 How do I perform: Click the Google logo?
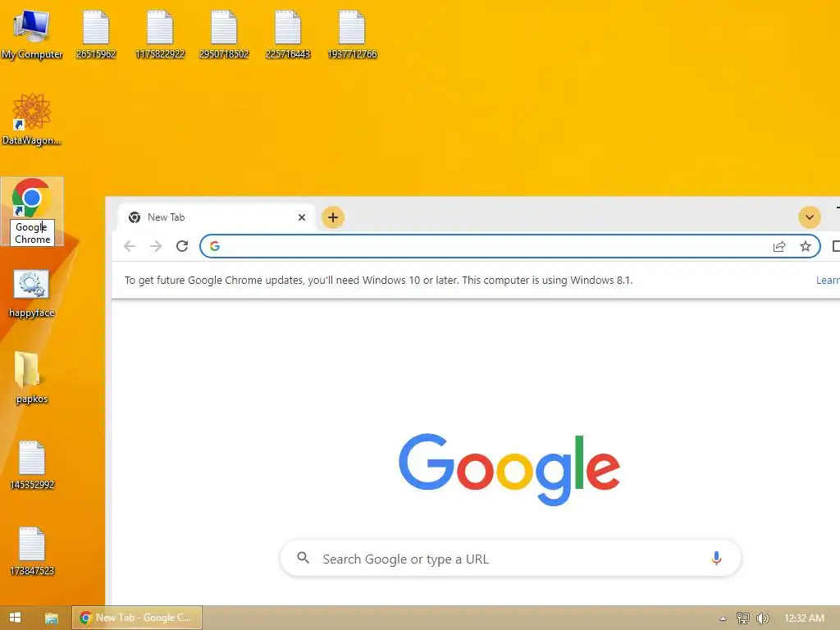pos(509,470)
